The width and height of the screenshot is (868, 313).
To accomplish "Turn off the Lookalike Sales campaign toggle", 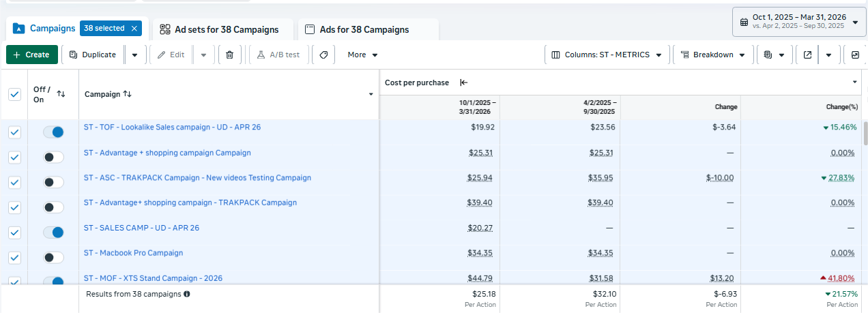I will (x=53, y=132).
